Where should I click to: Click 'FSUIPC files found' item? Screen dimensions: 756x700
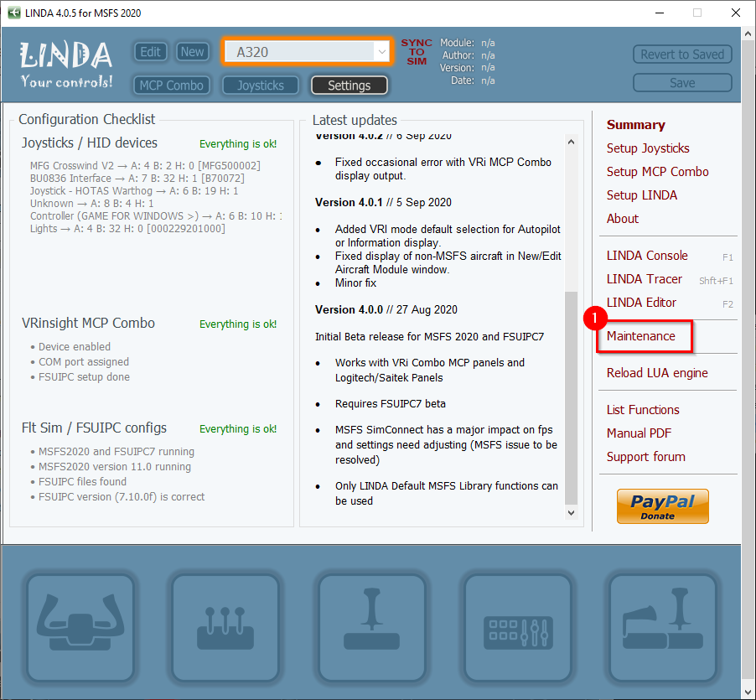[79, 481]
